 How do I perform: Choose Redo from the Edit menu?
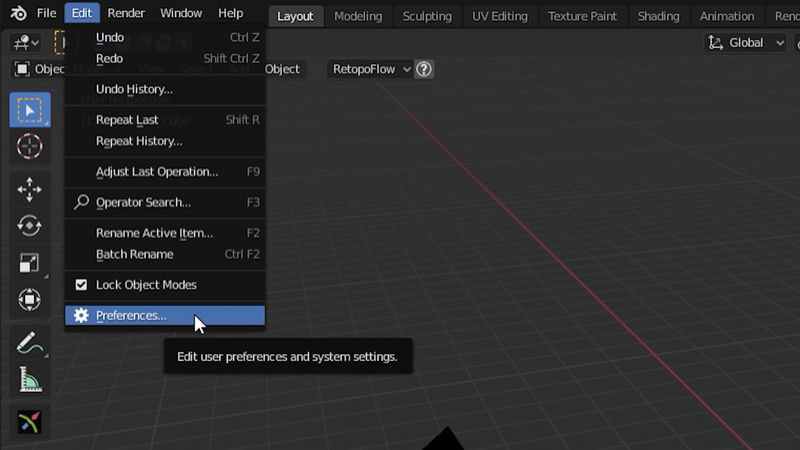pyautogui.click(x=165, y=58)
